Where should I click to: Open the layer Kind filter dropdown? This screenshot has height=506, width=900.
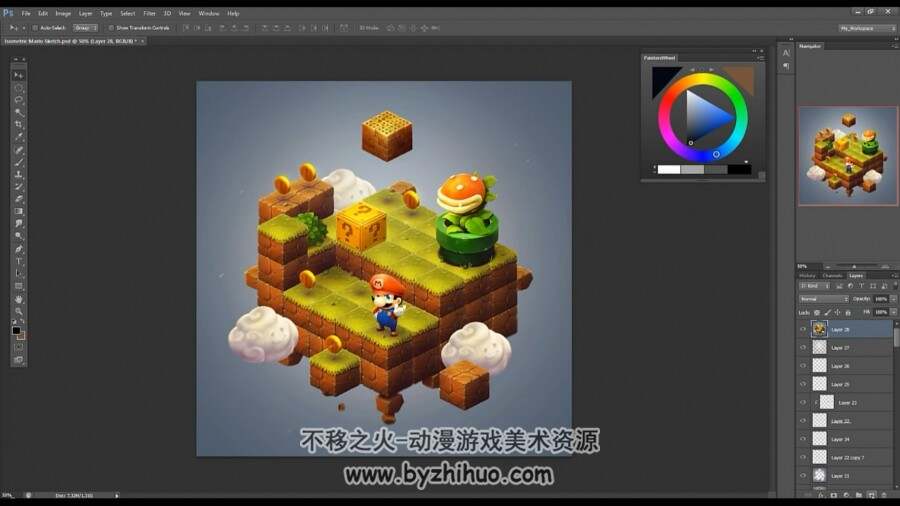coord(815,286)
